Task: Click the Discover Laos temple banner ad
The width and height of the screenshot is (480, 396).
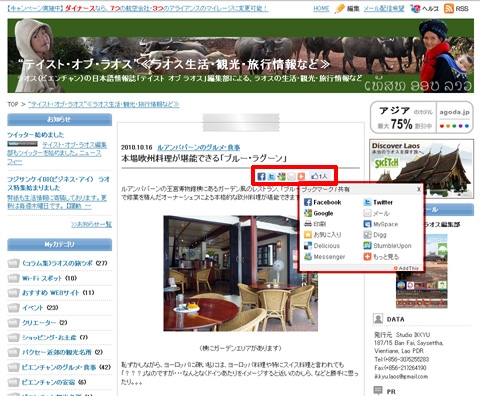Action: point(422,169)
